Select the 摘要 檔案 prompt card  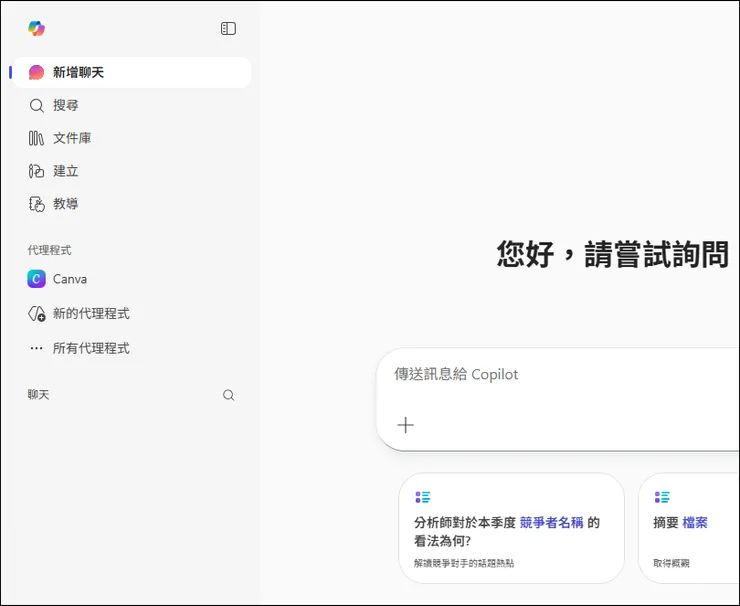pyautogui.click(x=689, y=528)
